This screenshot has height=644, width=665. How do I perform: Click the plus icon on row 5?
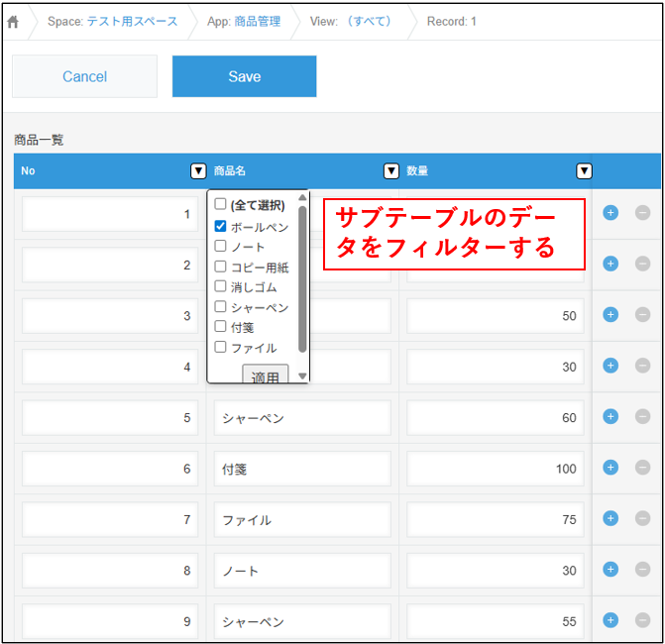610,416
